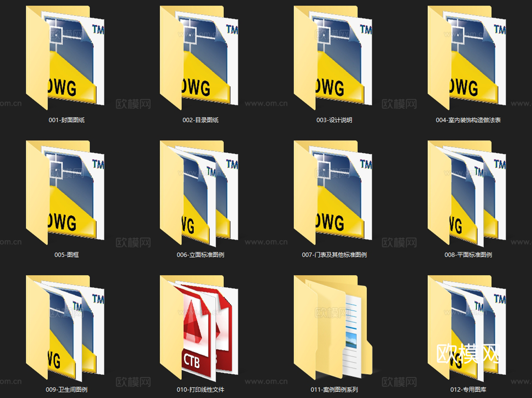Open the 010-打印线性文件 CTB folder icon

[x=199, y=328]
